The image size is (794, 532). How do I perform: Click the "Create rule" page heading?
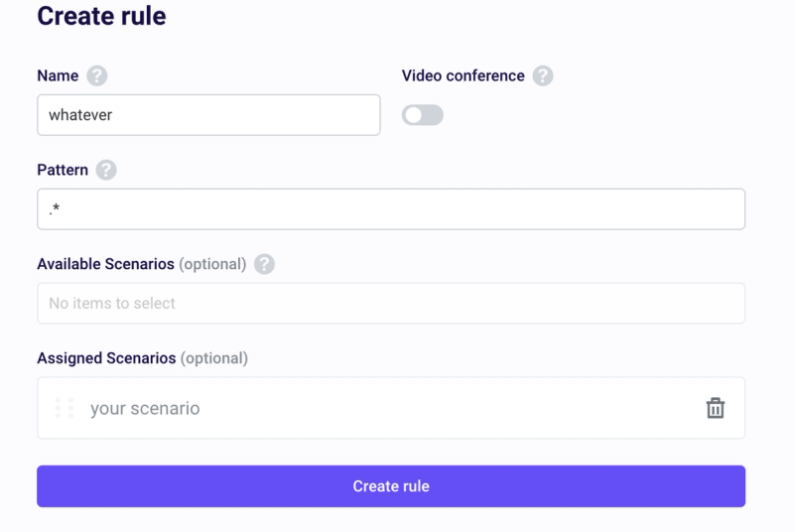(101, 16)
